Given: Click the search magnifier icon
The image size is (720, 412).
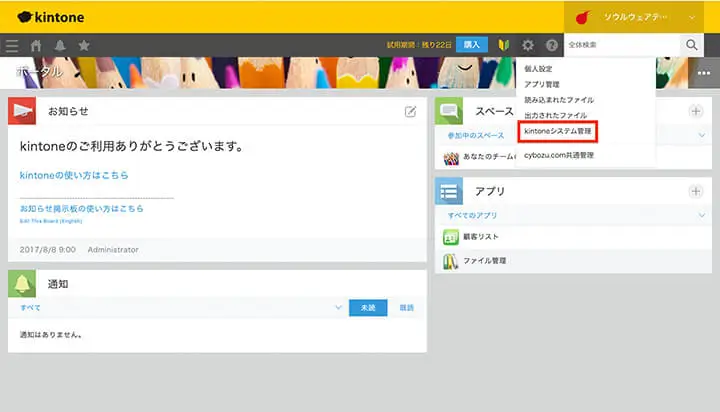Looking at the screenshot, I should pos(692,45).
